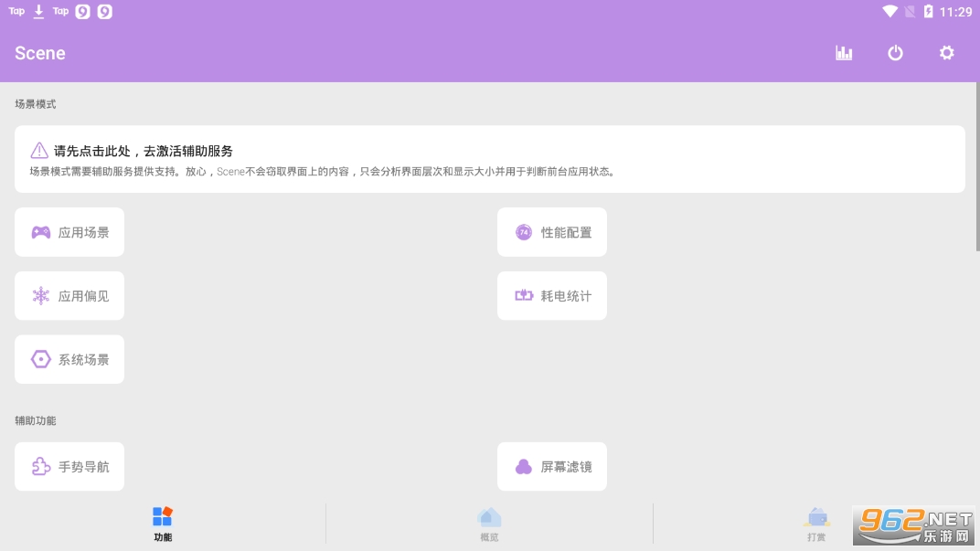Open 性能配置 performance profile button
Image resolution: width=980 pixels, height=551 pixels.
552,232
